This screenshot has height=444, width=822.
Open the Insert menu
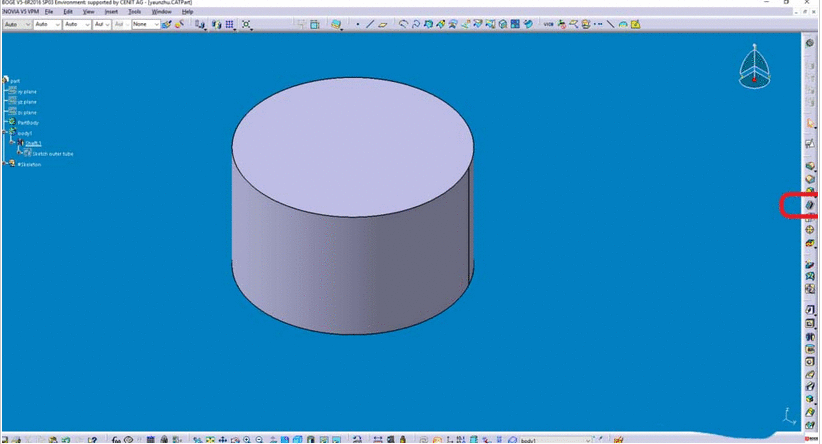(x=111, y=11)
